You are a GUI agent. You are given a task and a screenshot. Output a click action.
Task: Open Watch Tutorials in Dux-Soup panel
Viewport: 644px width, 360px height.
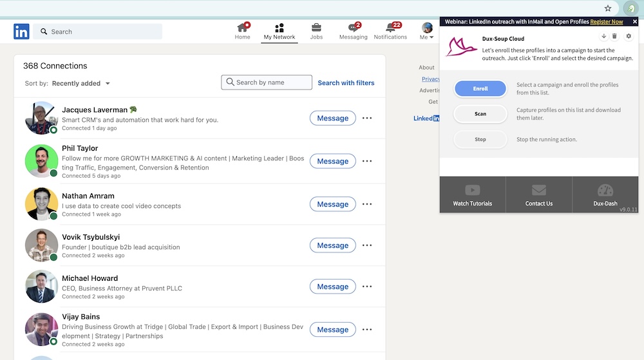tap(472, 194)
